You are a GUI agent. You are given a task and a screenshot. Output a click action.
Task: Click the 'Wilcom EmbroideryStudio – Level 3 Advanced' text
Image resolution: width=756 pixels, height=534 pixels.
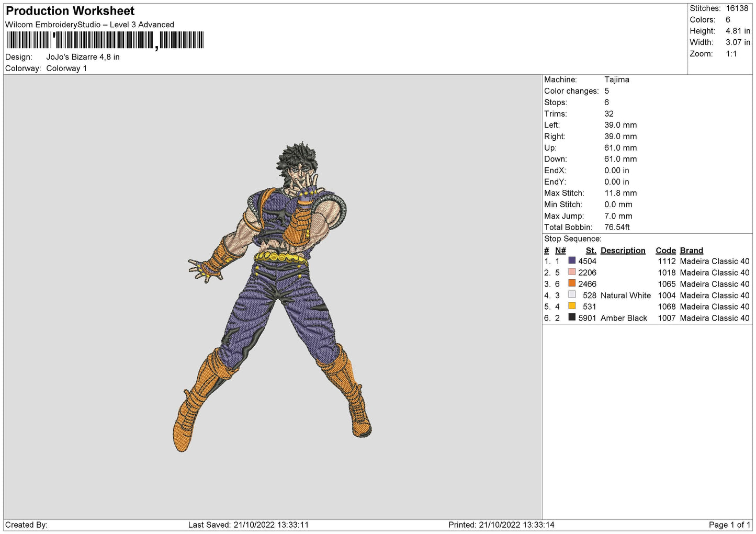click(x=89, y=25)
